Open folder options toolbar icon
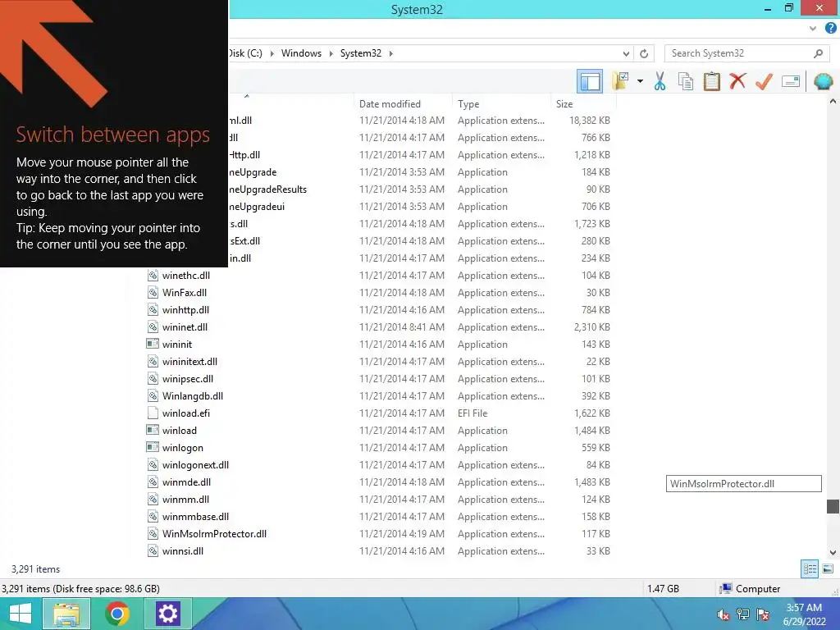This screenshot has height=630, width=840. pos(620,81)
